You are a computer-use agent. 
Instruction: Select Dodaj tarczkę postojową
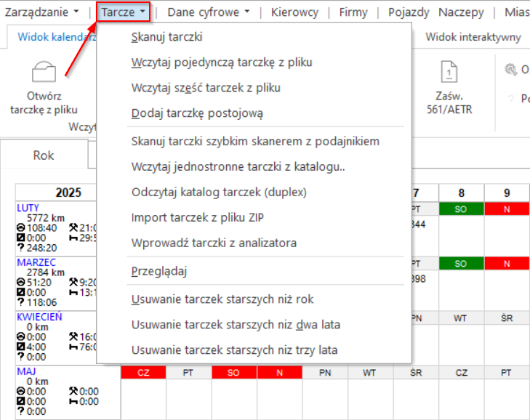[254, 113]
